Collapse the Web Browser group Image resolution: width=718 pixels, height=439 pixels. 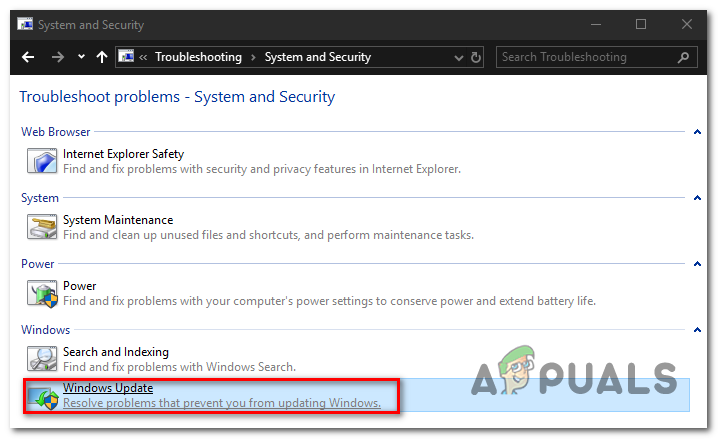696,132
